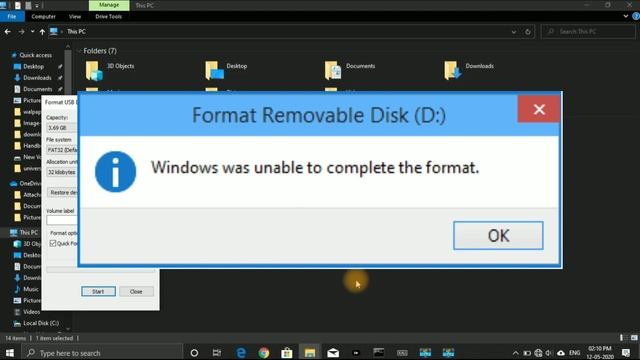Click the Back navigation arrow
This screenshot has width=640, height=360.
pos(8,31)
